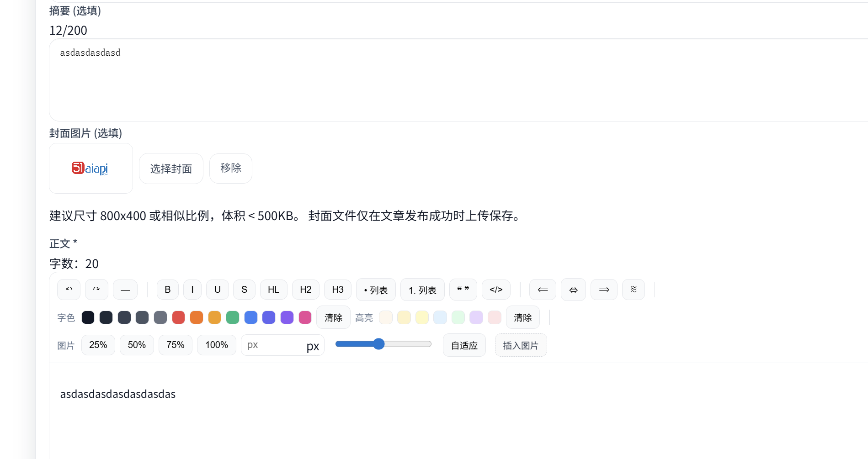The height and width of the screenshot is (459, 868).
Task: Justify text with the wavy lines icon
Action: tap(634, 290)
